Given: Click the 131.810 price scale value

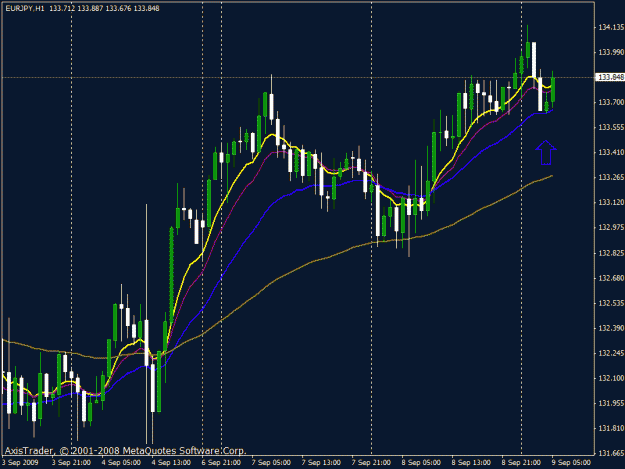Looking at the screenshot, I should click(611, 429).
